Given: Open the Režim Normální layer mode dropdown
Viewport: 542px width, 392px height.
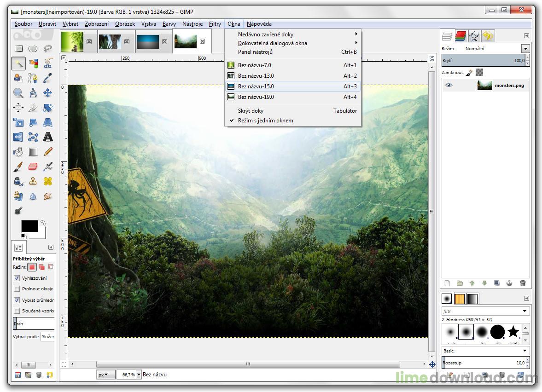Looking at the screenshot, I should tap(525, 49).
